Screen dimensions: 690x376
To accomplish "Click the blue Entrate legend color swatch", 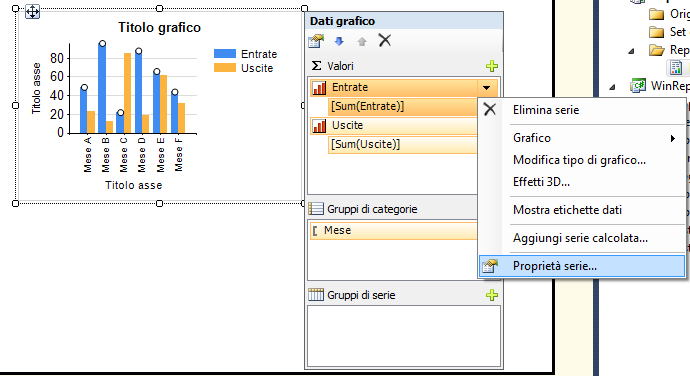I will click(x=225, y=54).
